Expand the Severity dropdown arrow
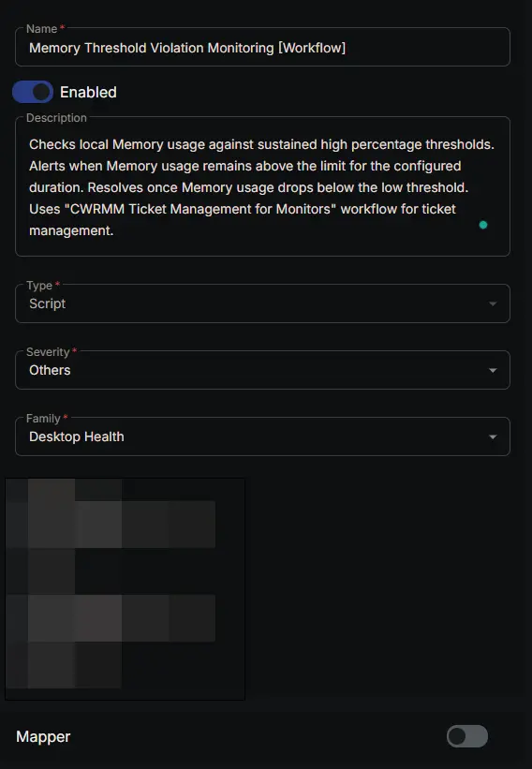 (493, 370)
